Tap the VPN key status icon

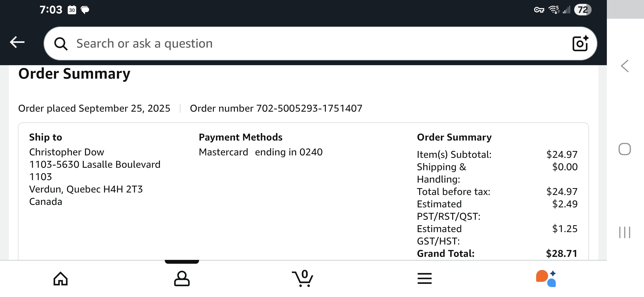[539, 10]
